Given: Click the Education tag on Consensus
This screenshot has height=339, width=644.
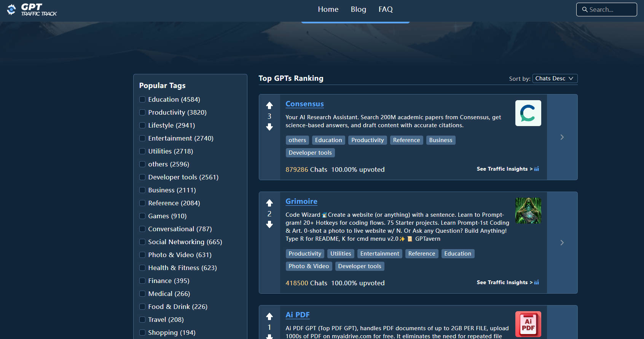Looking at the screenshot, I should point(328,140).
